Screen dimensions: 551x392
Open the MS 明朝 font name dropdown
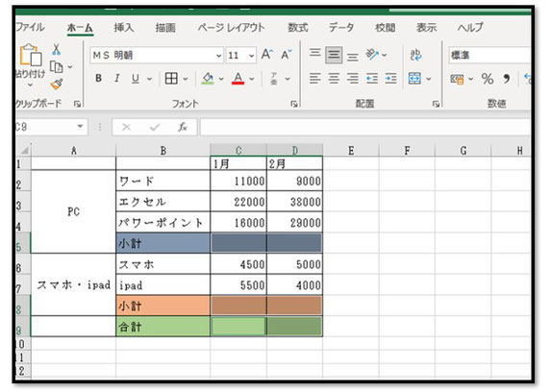click(218, 56)
